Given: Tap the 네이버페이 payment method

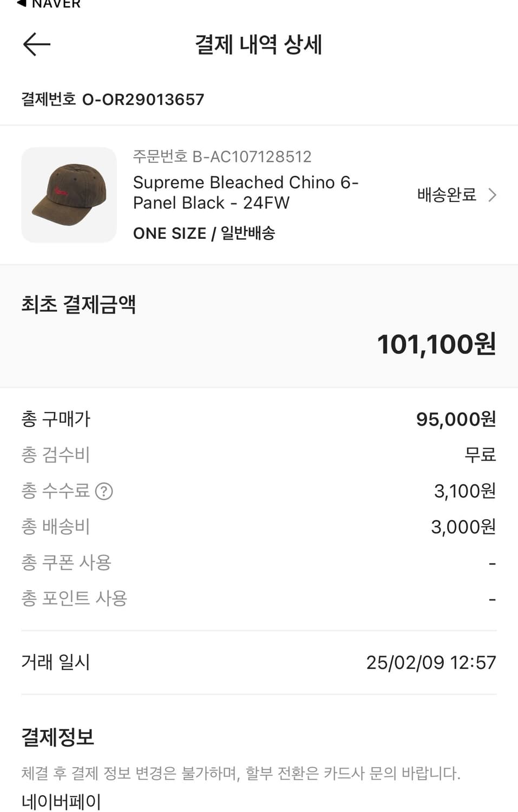Looking at the screenshot, I should [61, 801].
